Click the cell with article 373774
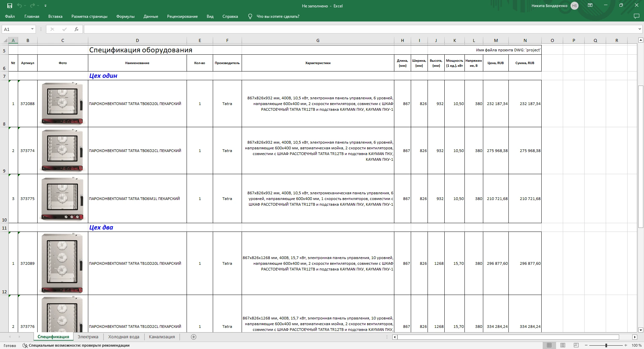Image resolution: width=644 pixels, height=349 pixels. [x=28, y=151]
